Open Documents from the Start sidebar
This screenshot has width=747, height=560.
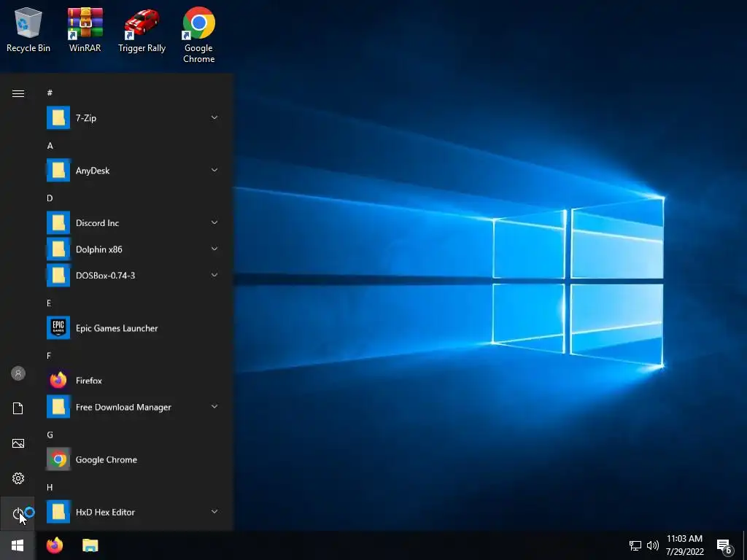(18, 408)
